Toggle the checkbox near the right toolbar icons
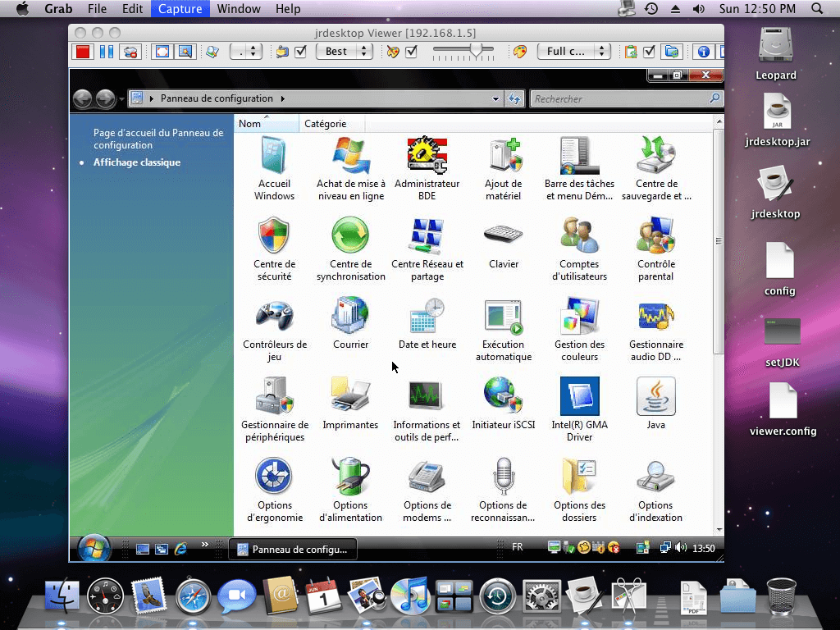This screenshot has height=630, width=840. click(x=650, y=51)
